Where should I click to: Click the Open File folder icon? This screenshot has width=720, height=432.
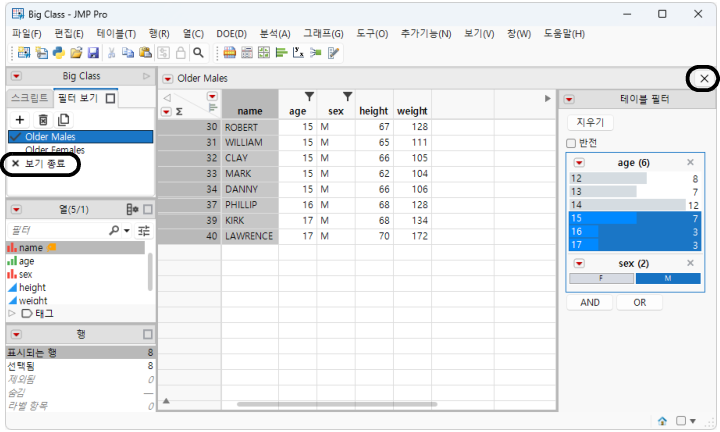pyautogui.click(x=76, y=53)
